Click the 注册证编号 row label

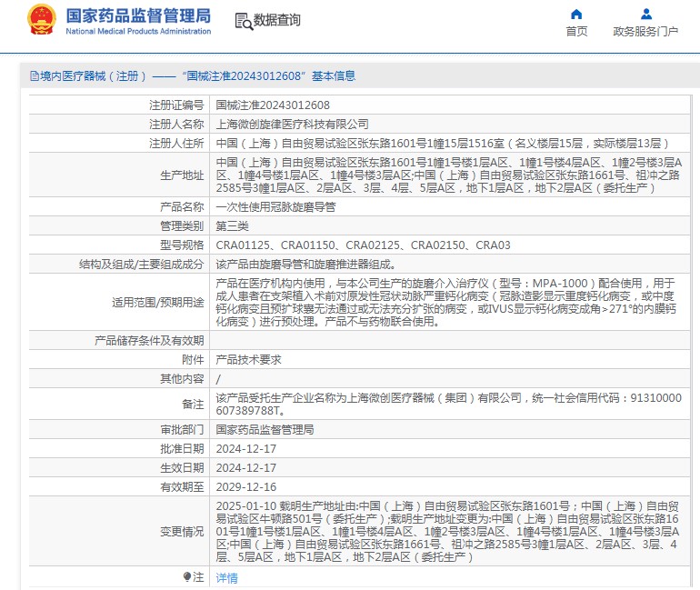point(176,105)
